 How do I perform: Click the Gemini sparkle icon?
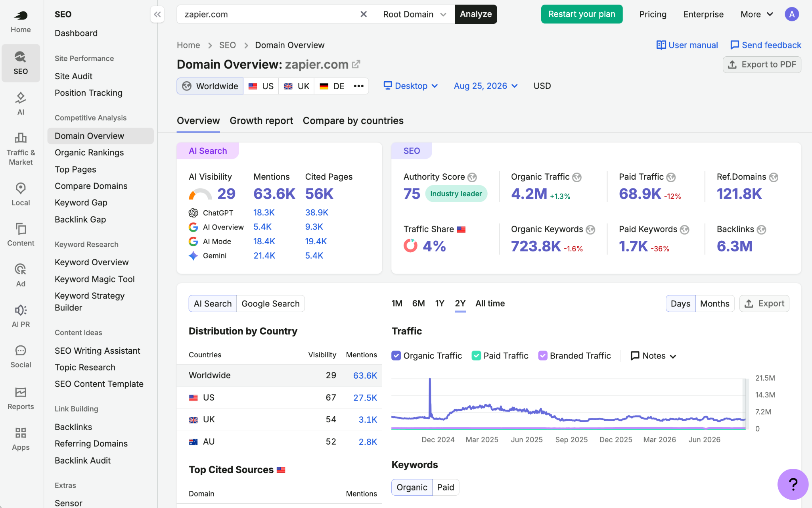(x=193, y=256)
